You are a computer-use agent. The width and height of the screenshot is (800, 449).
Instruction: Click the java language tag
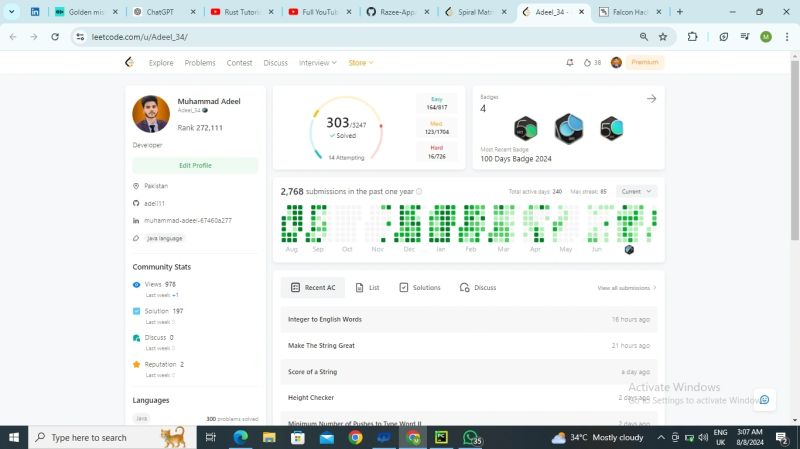pos(164,238)
